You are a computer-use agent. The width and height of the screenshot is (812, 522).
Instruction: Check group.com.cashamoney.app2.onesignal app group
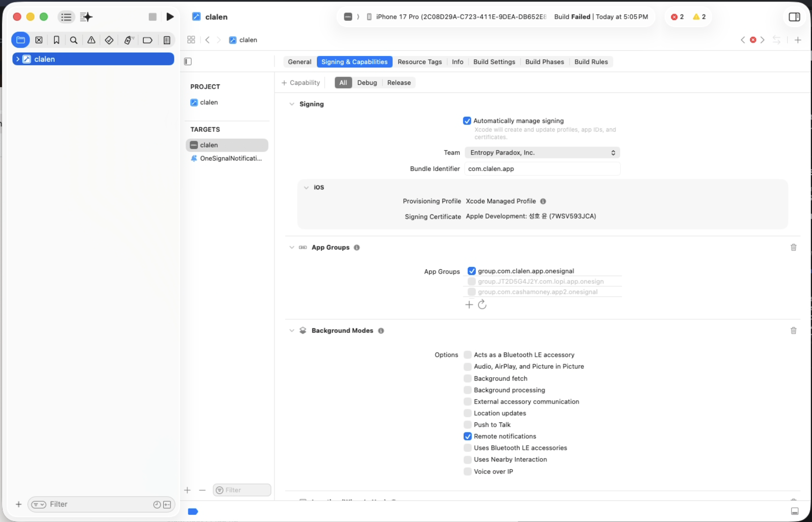[x=471, y=291]
